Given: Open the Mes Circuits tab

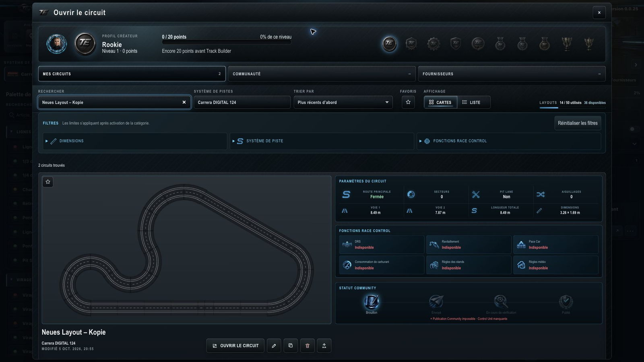Looking at the screenshot, I should [132, 74].
